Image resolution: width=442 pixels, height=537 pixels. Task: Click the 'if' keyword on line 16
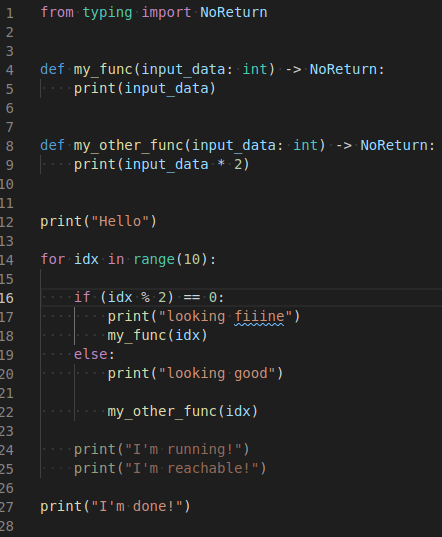(82, 297)
